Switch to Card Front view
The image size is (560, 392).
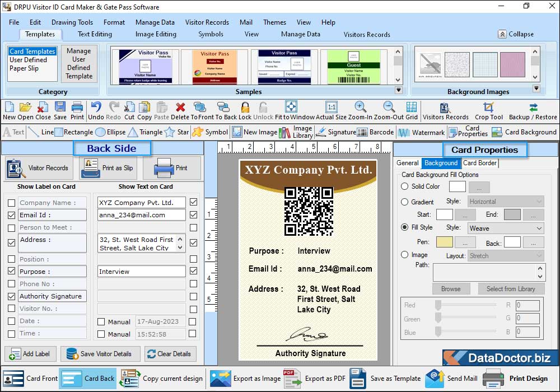click(30, 379)
